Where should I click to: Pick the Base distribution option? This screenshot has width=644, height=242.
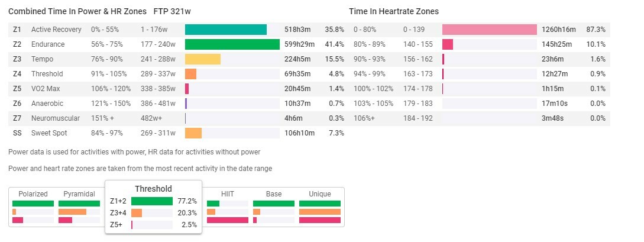tap(273, 194)
